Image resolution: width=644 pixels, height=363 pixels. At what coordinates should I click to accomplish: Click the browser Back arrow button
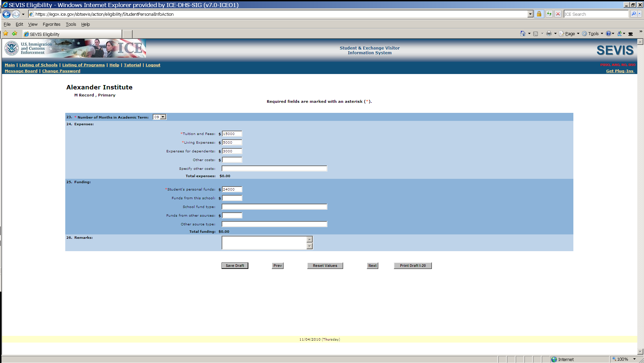point(6,14)
